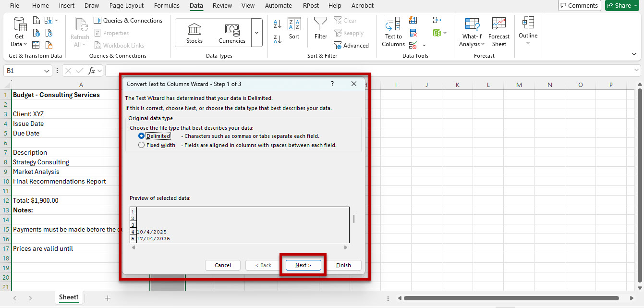Viewport: 644px width, 308px height.
Task: Select the Currencies data type
Action: (x=232, y=33)
